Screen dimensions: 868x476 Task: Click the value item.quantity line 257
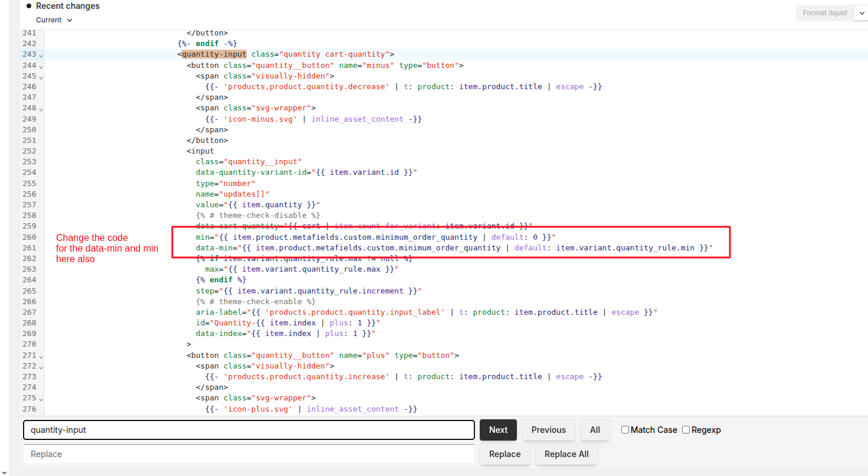point(258,204)
